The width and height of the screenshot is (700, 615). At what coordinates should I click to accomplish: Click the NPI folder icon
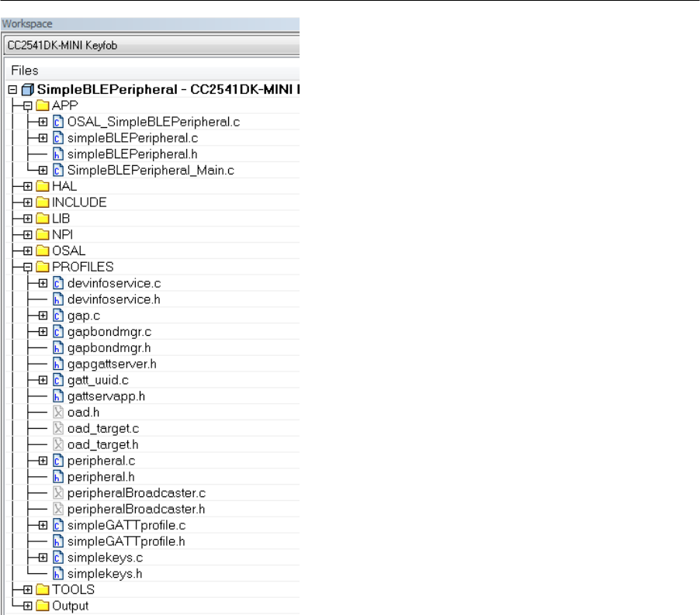tap(43, 234)
